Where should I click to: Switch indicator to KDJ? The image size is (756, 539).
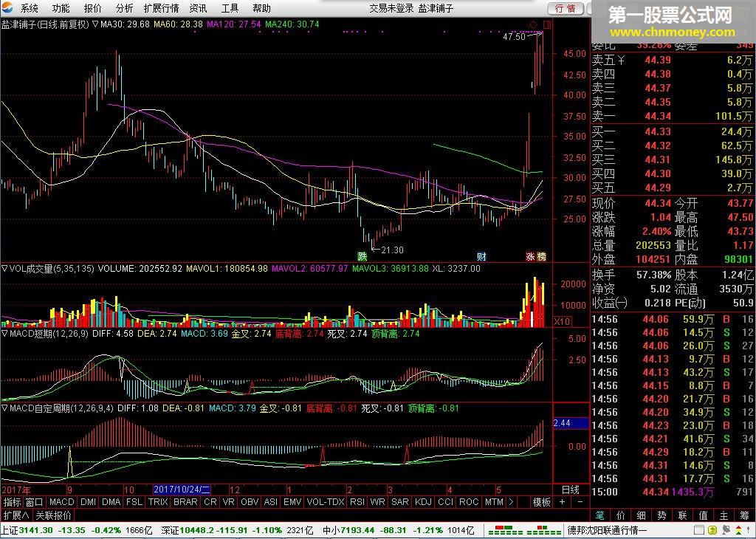click(x=423, y=502)
